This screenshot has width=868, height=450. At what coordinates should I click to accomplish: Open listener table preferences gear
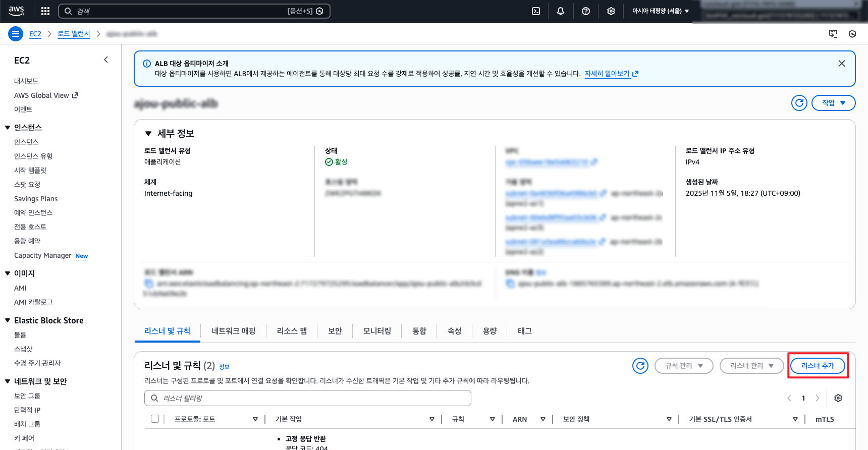pos(838,398)
